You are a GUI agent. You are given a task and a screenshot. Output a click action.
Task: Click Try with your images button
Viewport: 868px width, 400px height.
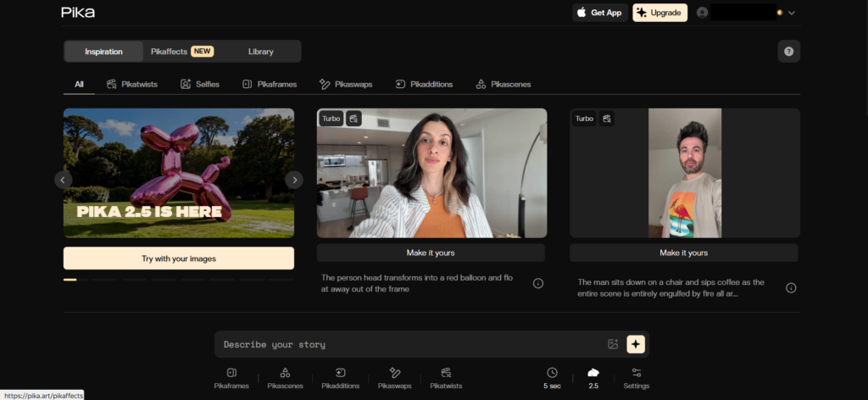pos(178,258)
